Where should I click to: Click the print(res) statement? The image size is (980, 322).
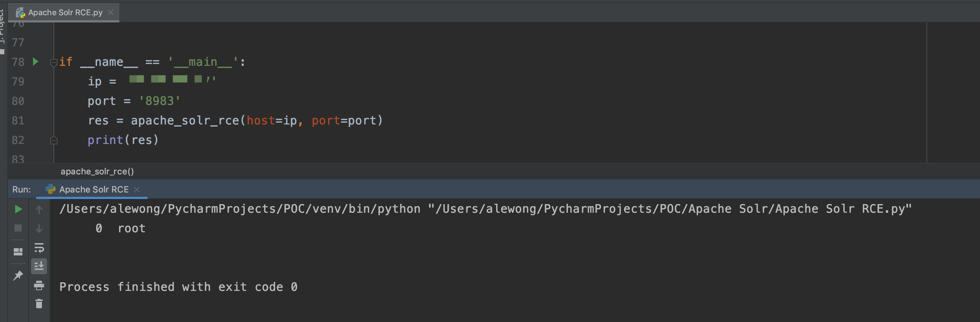(x=123, y=140)
